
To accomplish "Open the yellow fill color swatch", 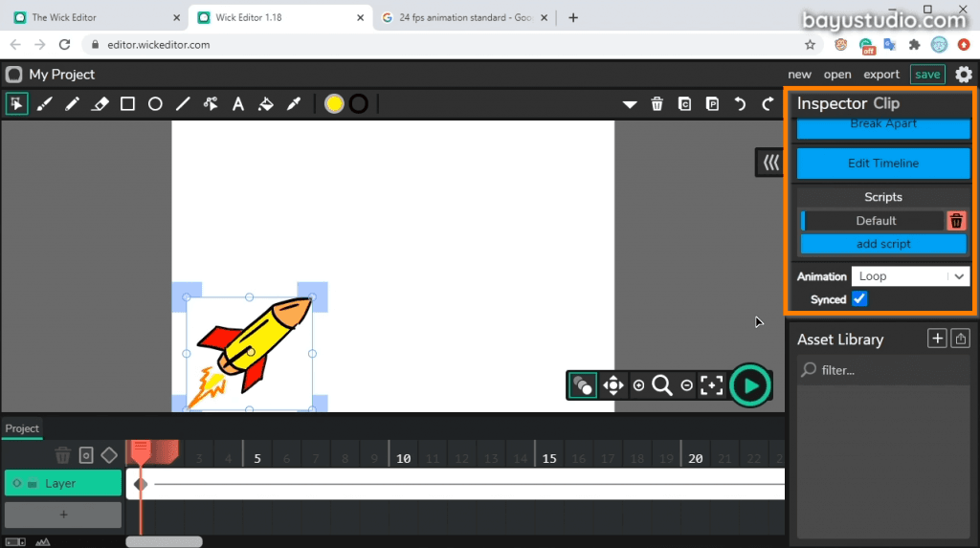I will pyautogui.click(x=334, y=103).
